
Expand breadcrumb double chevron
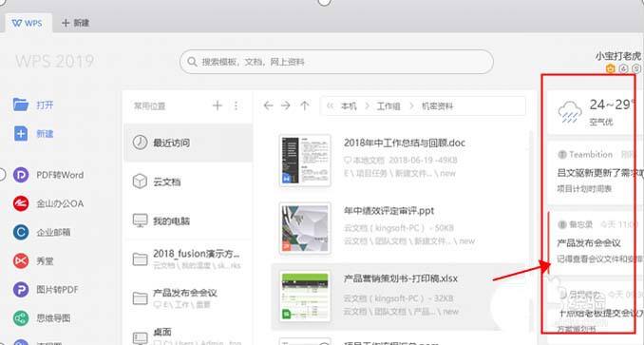click(330, 106)
